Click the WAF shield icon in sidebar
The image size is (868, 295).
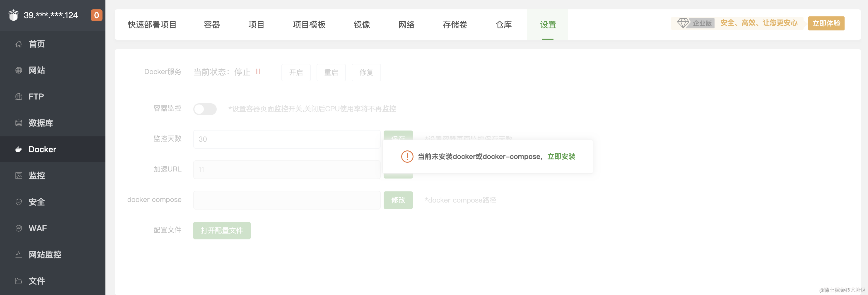pyautogui.click(x=19, y=228)
